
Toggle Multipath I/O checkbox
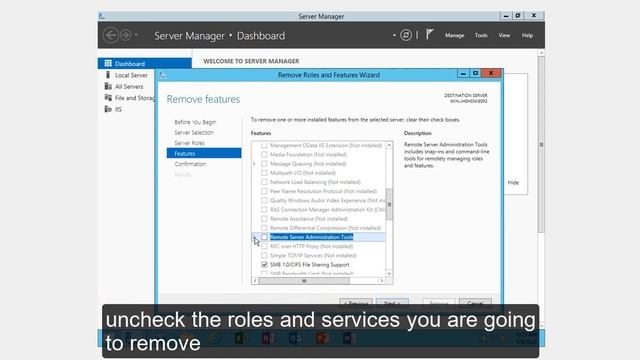point(264,173)
